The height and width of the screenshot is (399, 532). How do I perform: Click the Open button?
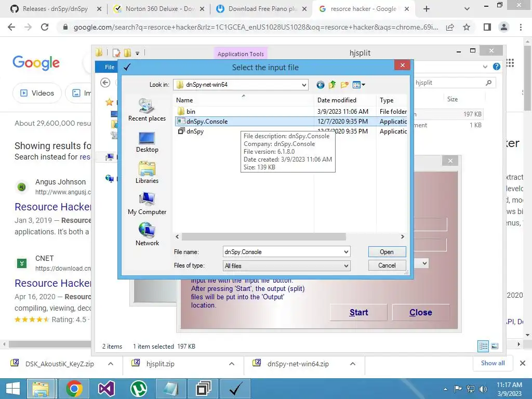387,252
